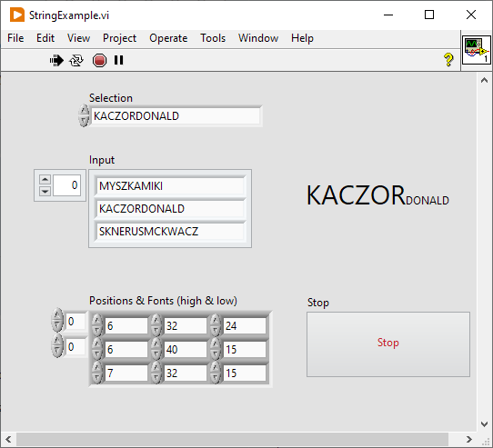Open the Tools menu

213,38
